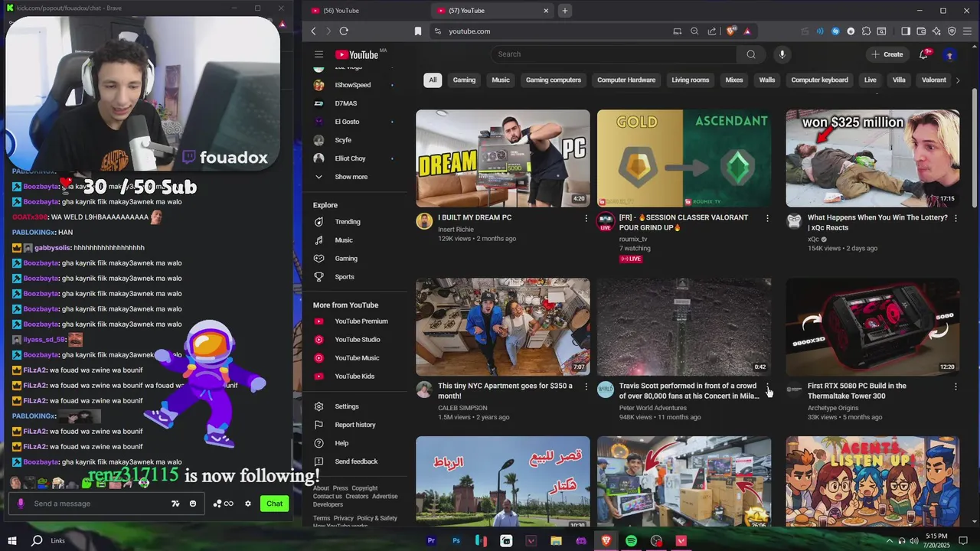Screen dimensions: 980x551
Task: Open the Shazam extension icon
Action: click(835, 31)
